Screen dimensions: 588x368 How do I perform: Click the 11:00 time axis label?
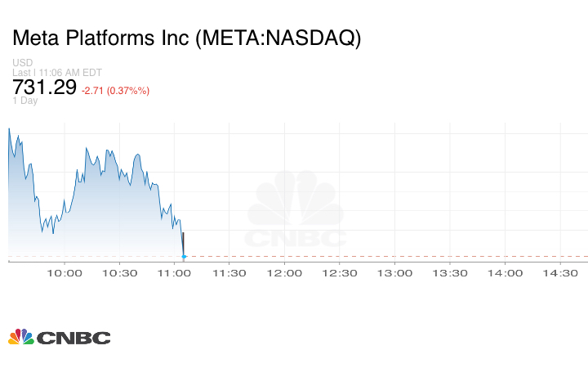point(176,273)
